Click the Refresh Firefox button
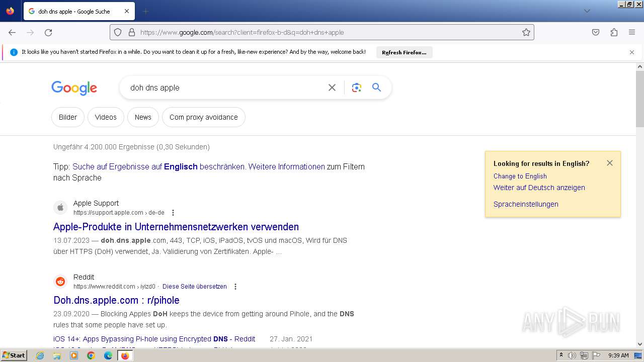Image resolution: width=644 pixels, height=362 pixels. [x=404, y=52]
